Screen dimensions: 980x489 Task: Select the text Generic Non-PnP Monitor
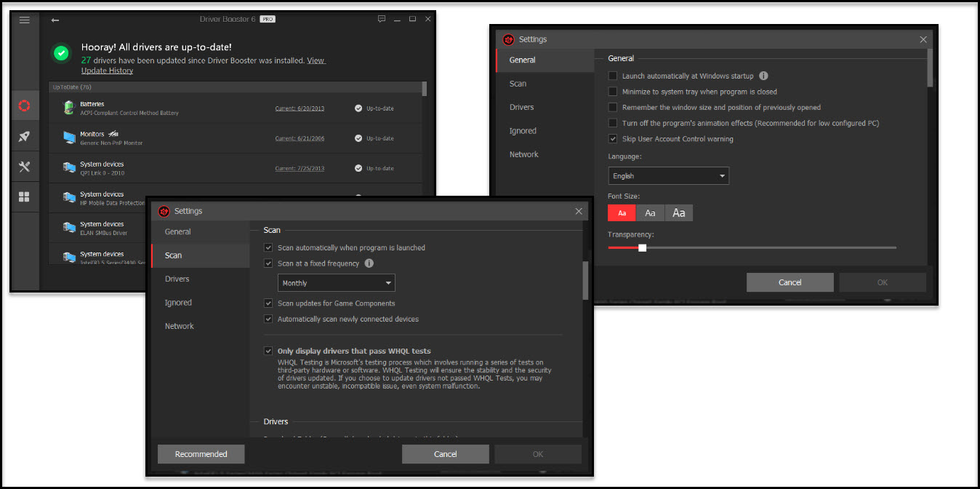(x=111, y=143)
